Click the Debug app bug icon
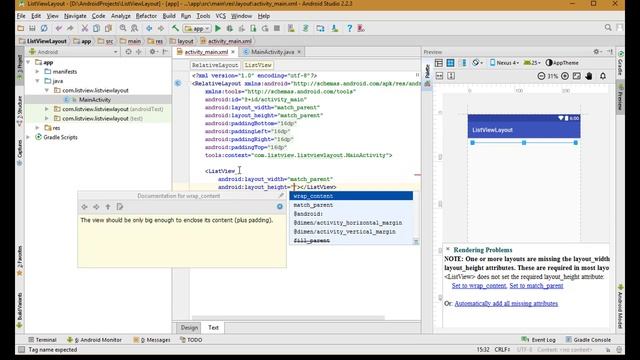Viewport: 640px width, 360px height. (230, 28)
